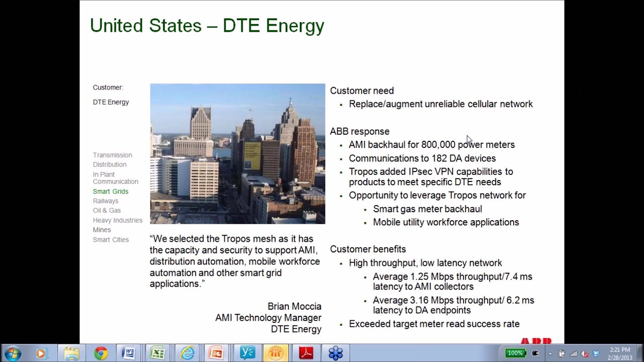The image size is (644, 362).
Task: Open the Windows Start menu
Action: tap(12, 353)
